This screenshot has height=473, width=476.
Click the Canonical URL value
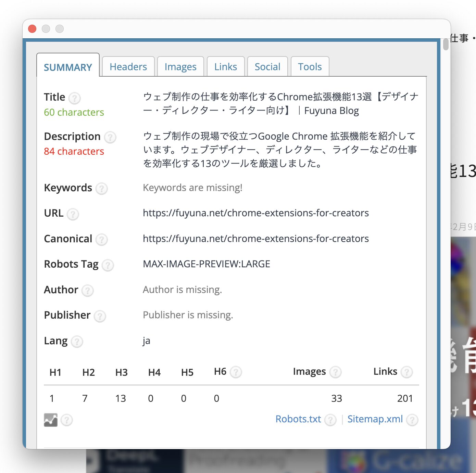[256, 239]
